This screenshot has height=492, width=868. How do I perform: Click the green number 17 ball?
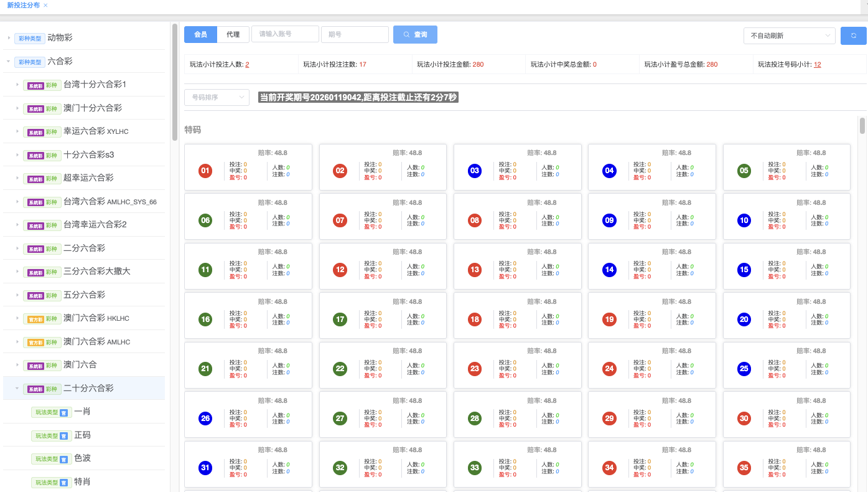[340, 319]
